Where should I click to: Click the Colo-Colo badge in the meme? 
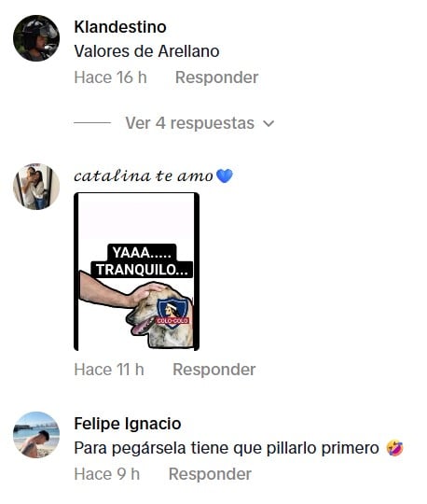tap(173, 313)
